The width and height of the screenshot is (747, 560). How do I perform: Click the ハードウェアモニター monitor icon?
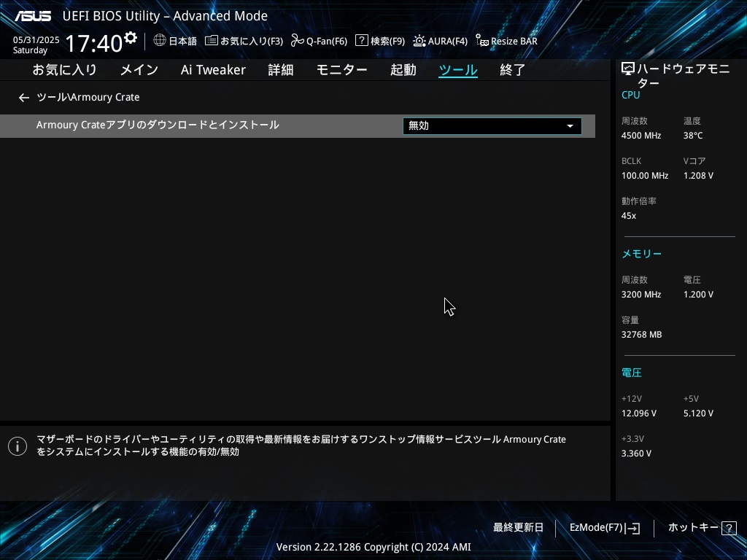[628, 69]
